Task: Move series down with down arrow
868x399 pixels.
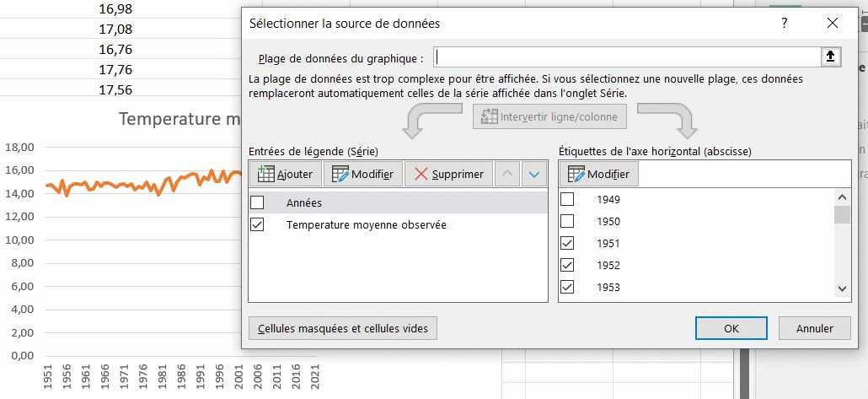Action: point(533,174)
